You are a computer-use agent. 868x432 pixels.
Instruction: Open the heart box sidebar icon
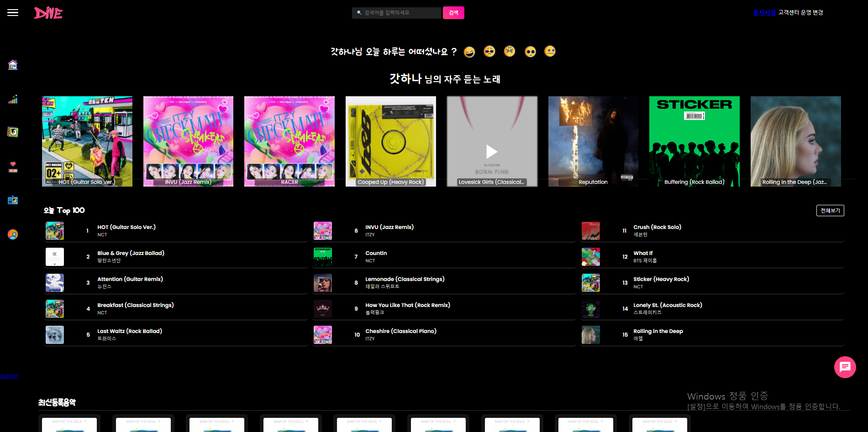(13, 167)
